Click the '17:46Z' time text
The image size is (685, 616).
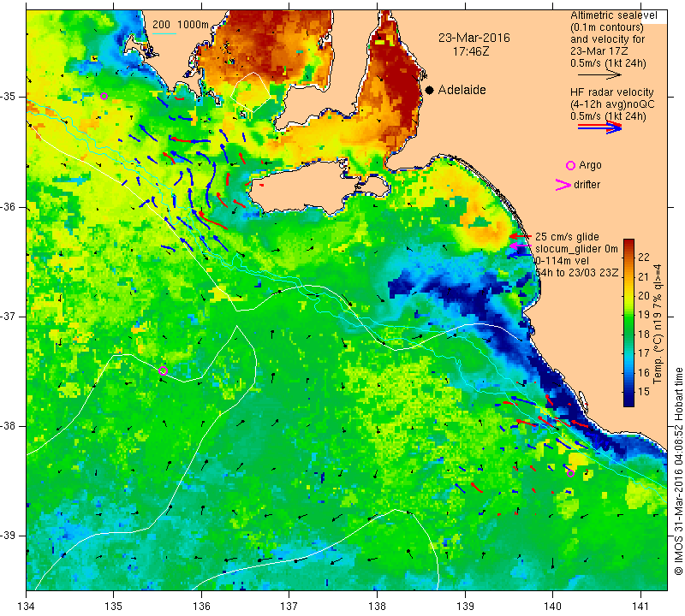click(x=470, y=51)
